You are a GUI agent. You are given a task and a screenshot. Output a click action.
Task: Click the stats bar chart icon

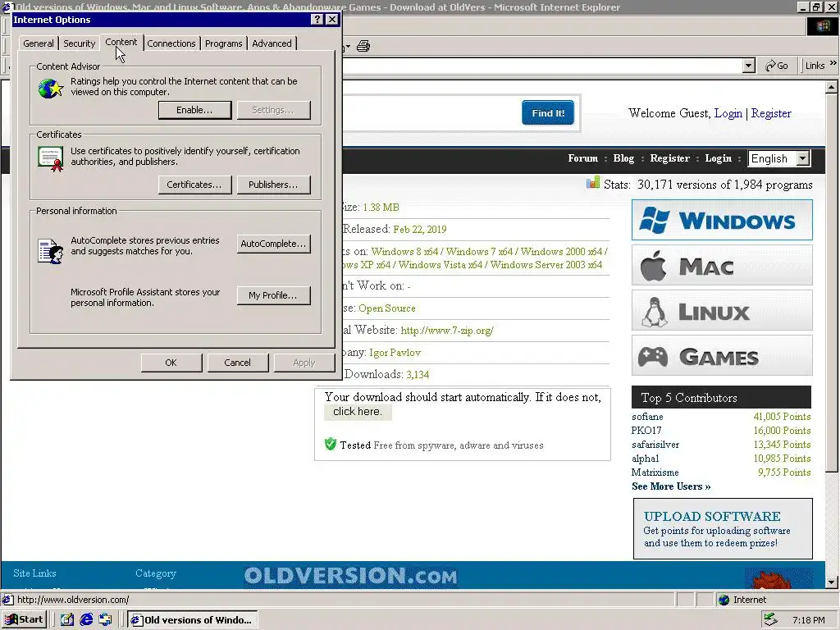[x=592, y=183]
